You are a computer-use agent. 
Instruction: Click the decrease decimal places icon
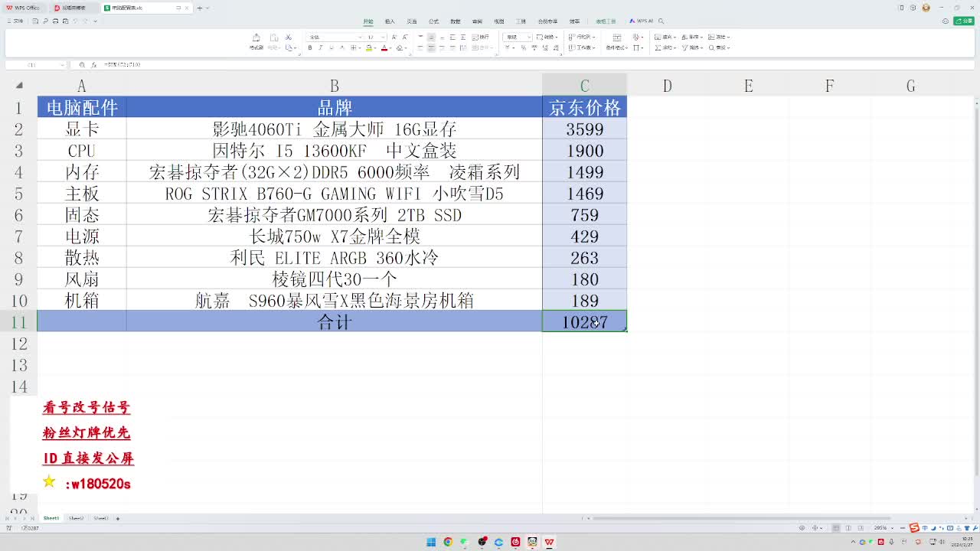coord(556,48)
